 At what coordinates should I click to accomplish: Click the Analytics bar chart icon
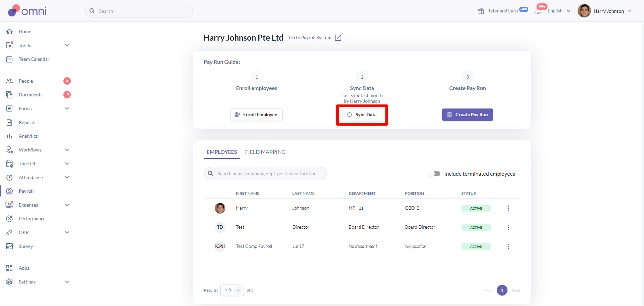(9, 136)
